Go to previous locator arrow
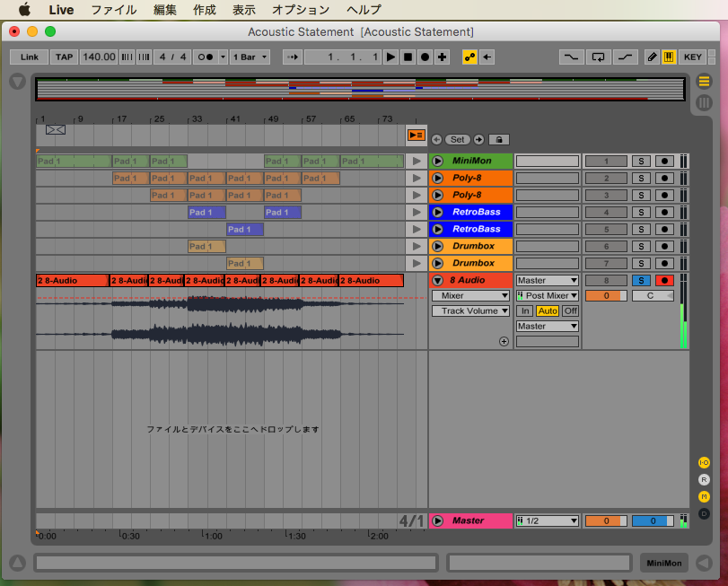 [x=436, y=140]
